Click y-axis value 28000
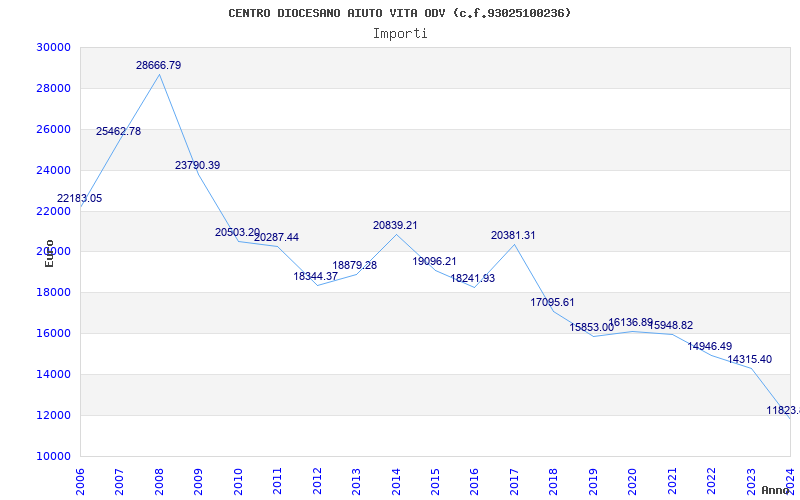800x500 pixels. click(x=53, y=88)
